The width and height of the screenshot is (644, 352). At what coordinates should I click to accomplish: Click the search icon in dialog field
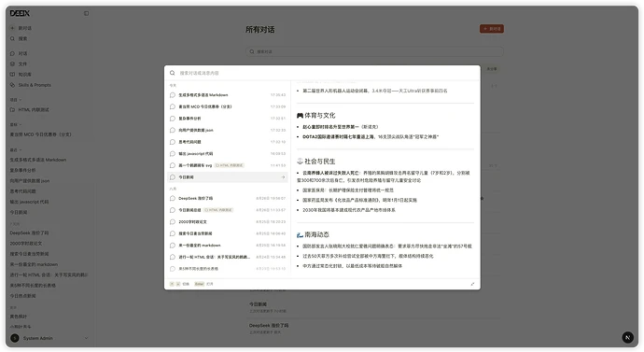click(x=173, y=73)
